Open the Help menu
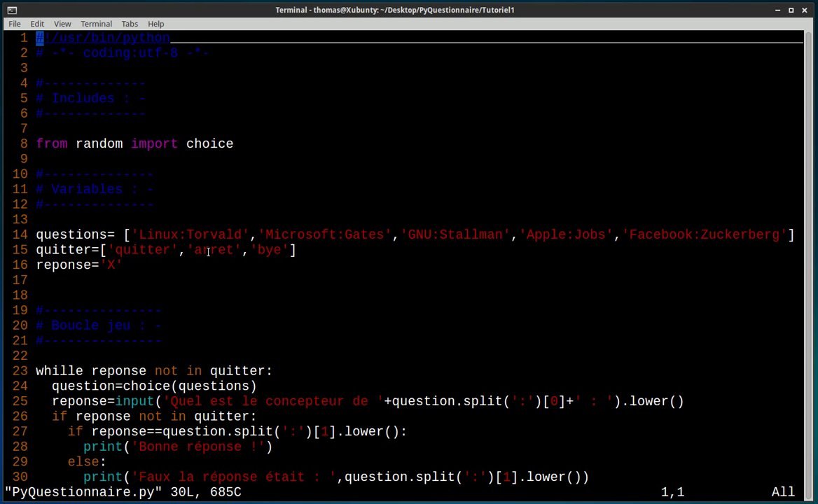This screenshot has width=818, height=504. click(x=155, y=24)
